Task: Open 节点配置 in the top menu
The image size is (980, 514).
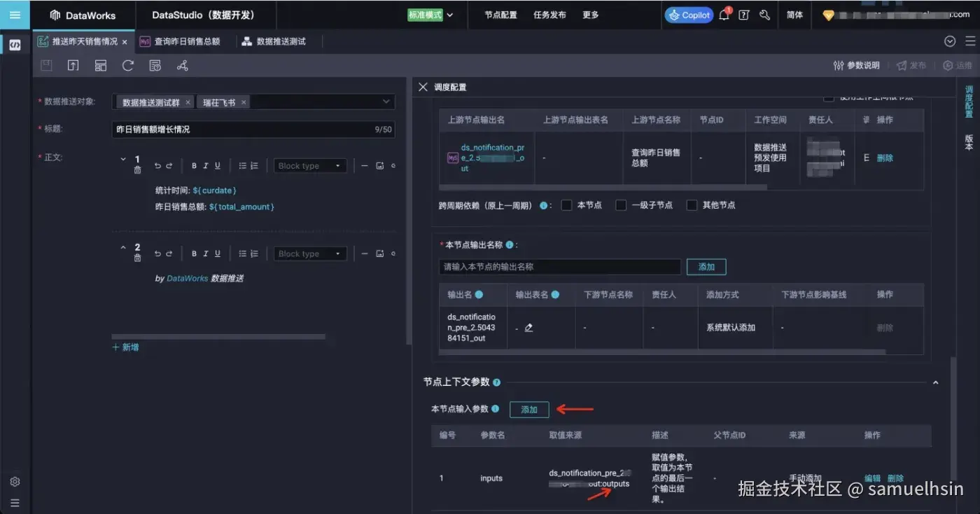Action: click(x=500, y=15)
